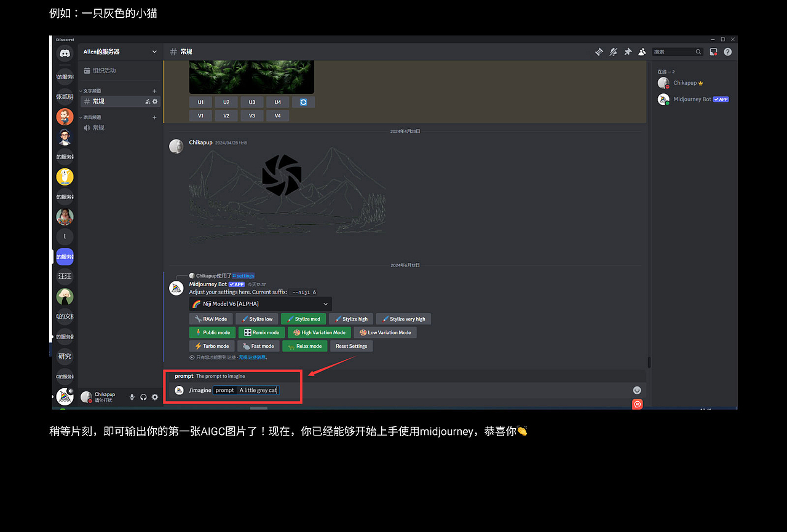Switch Midjourney to Relax mode
The height and width of the screenshot is (532, 787).
pos(304,346)
